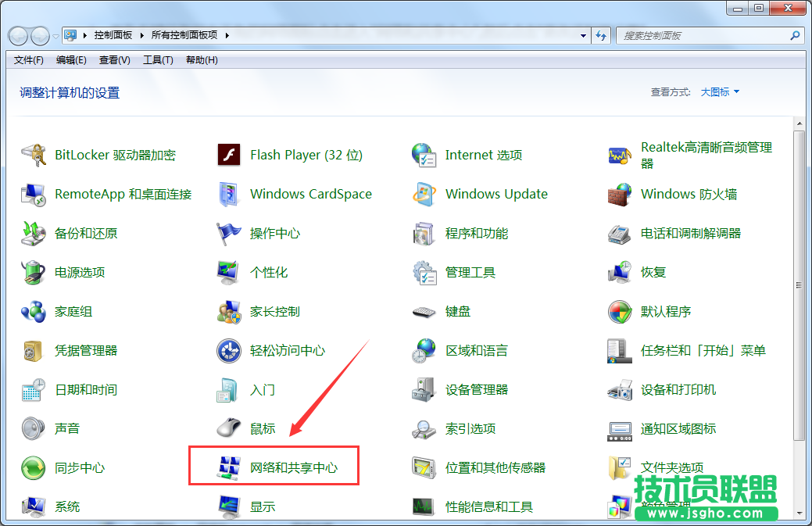This screenshot has height=526, width=812.
Task: Open 个性化 settings
Action: click(x=269, y=272)
